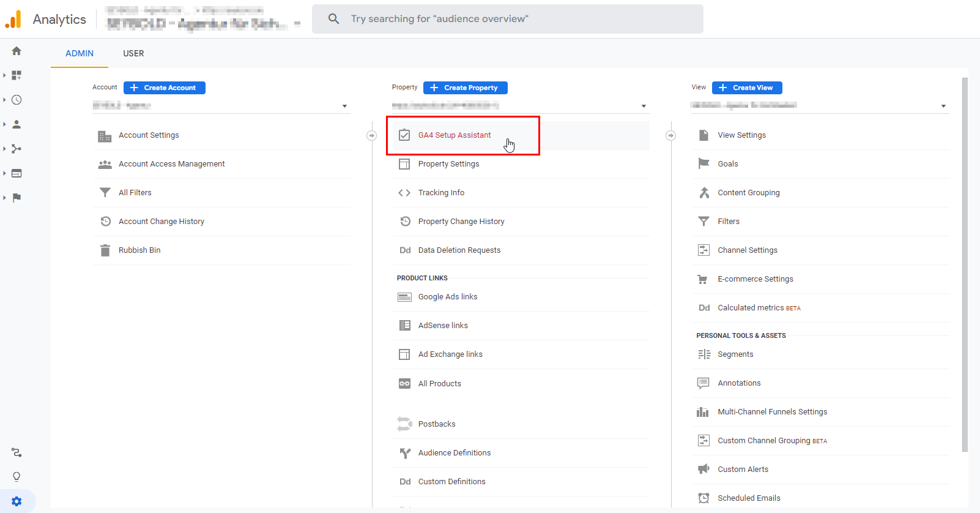
Task: Expand the Real-time sidebar section arrow
Action: pyautogui.click(x=4, y=100)
